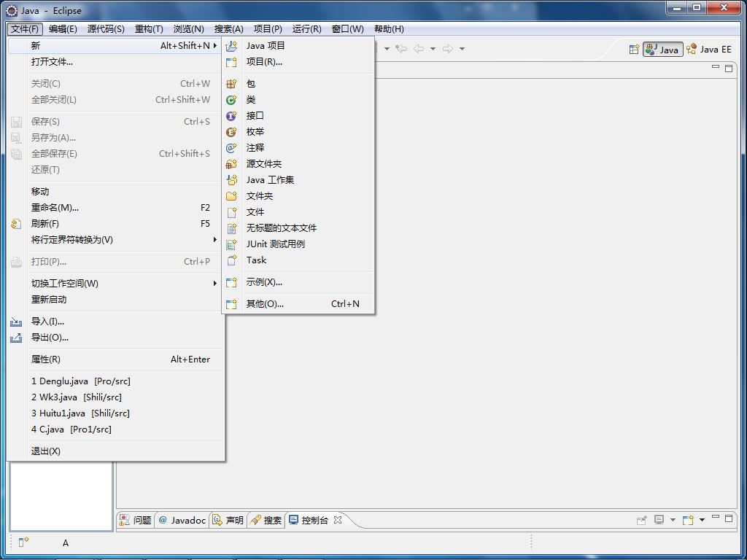Create a new 枚举 (enum)
Viewport: 747px width, 560px height.
click(298, 132)
